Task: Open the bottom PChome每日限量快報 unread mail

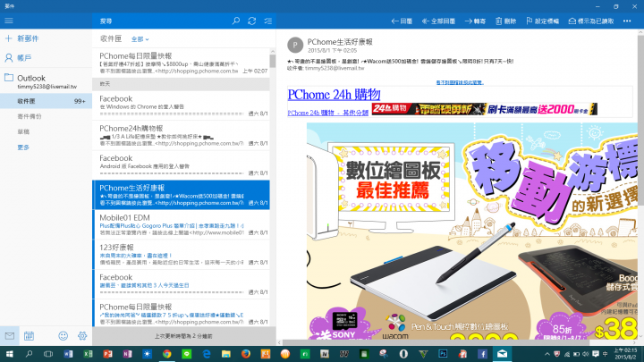Action: (181, 314)
